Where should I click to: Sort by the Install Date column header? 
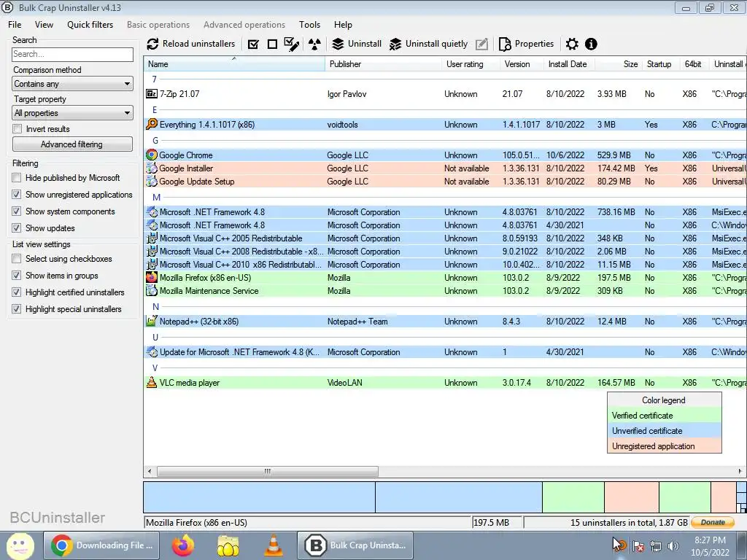[569, 64]
